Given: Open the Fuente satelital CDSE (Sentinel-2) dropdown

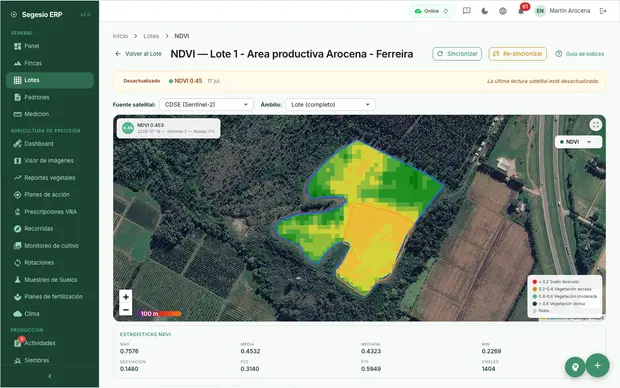Looking at the screenshot, I should pyautogui.click(x=206, y=104).
